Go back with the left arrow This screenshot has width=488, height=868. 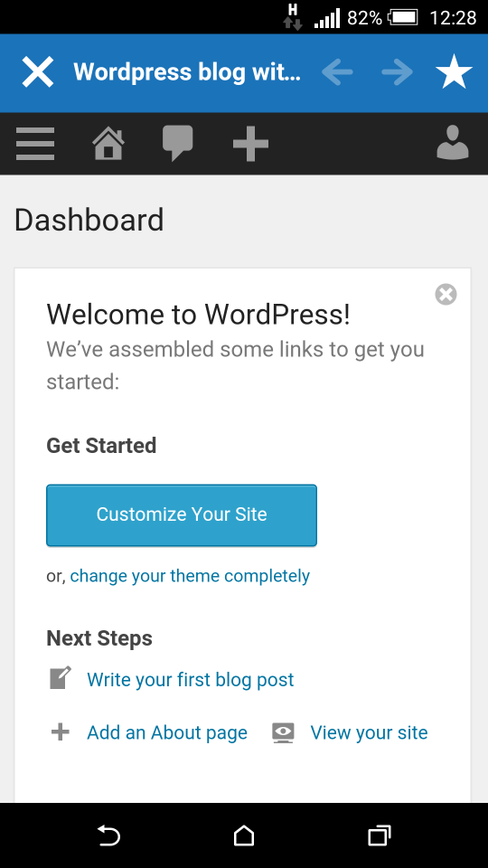click(337, 72)
